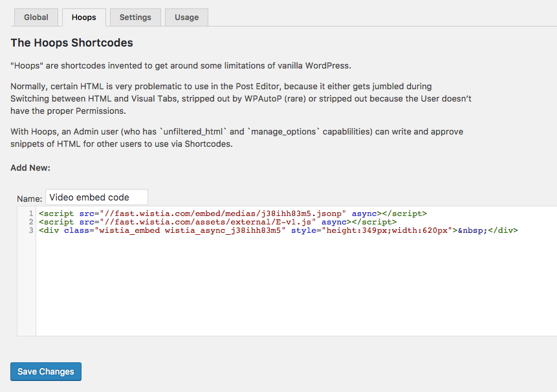This screenshot has width=557, height=392.
Task: Click the E-v1.js script line in editor
Action: pos(218,222)
